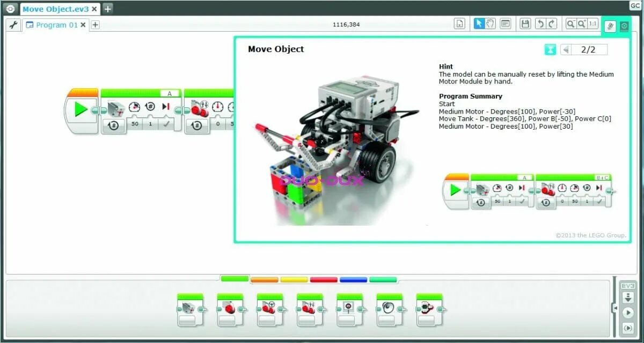This screenshot has width=644, height=343.
Task: Choose the Select arrow pointer tool
Action: (479, 24)
